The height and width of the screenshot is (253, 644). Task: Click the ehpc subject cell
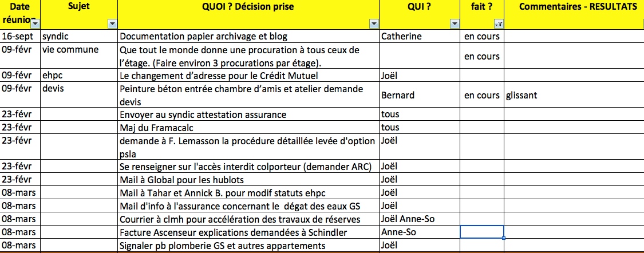[78, 76]
